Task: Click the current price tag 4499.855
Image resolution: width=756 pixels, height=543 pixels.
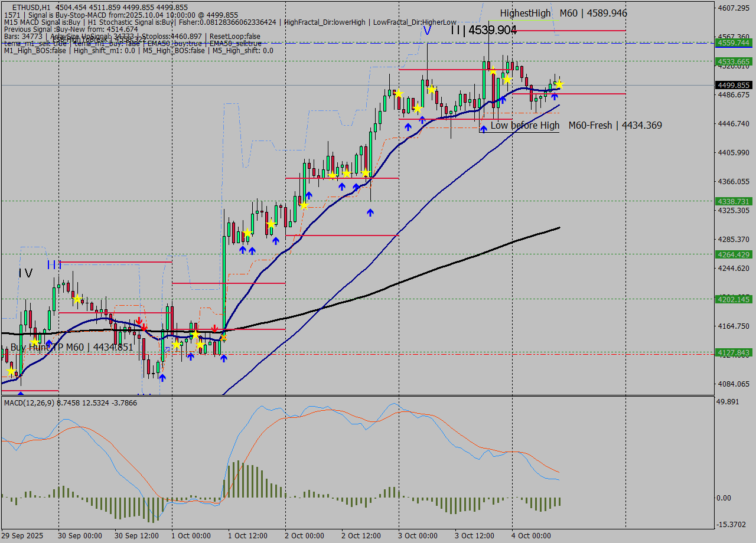Action: click(733, 85)
